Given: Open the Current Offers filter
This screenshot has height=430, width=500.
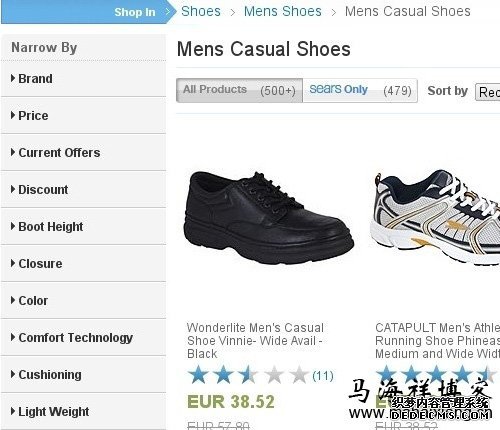Looking at the screenshot, I should pyautogui.click(x=83, y=153).
